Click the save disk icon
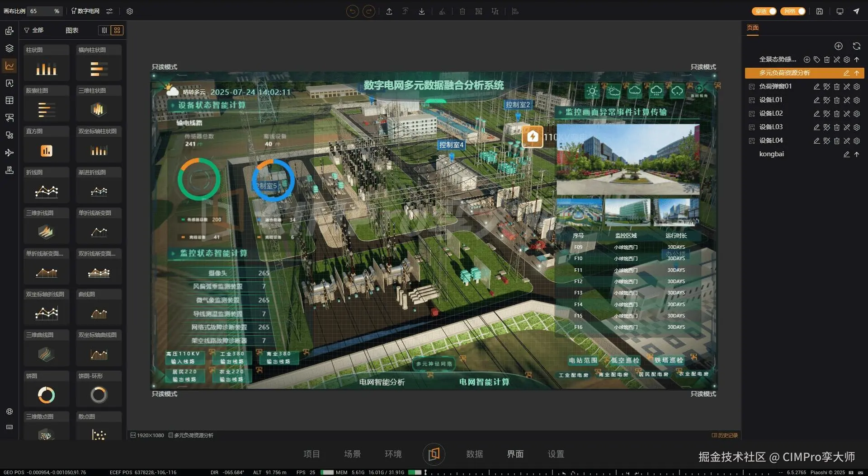Image resolution: width=868 pixels, height=476 pixels. click(x=819, y=11)
